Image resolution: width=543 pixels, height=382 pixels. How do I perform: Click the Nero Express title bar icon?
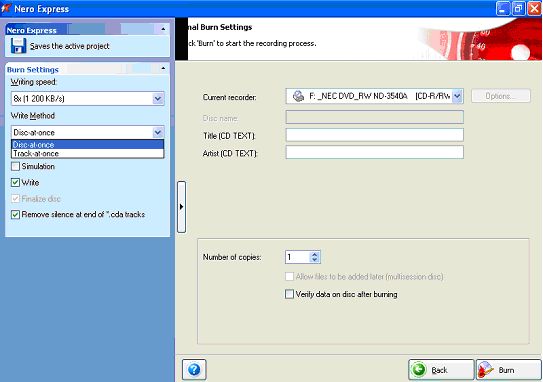click(x=6, y=8)
